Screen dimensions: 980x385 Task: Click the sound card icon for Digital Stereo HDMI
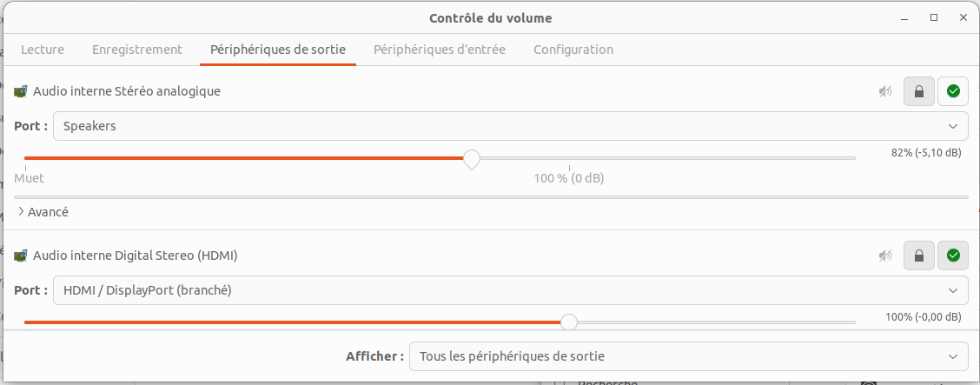tap(21, 255)
